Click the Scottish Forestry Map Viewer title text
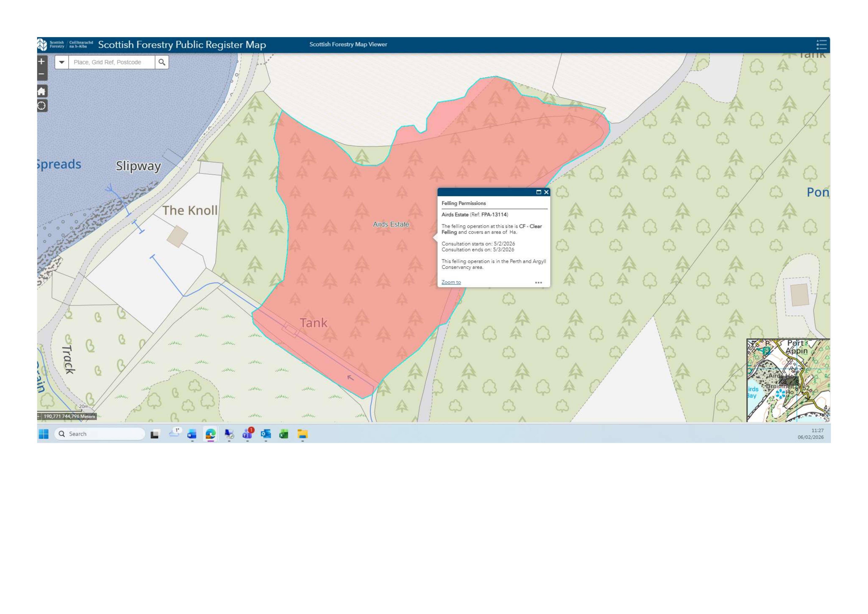This screenshot has height=614, width=868. 348,44
